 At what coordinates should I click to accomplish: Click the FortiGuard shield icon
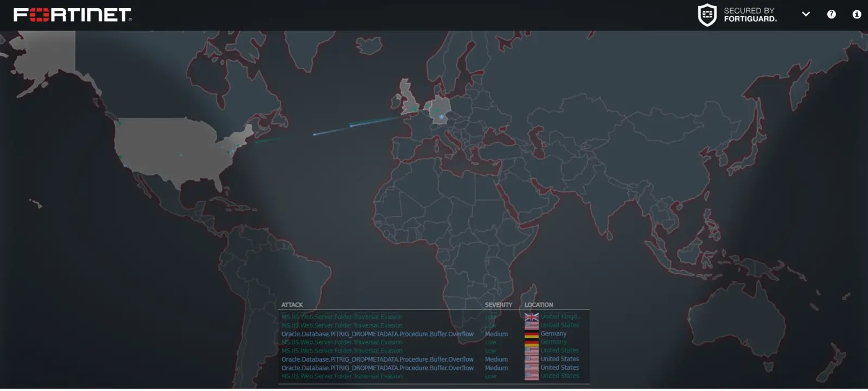click(x=707, y=15)
